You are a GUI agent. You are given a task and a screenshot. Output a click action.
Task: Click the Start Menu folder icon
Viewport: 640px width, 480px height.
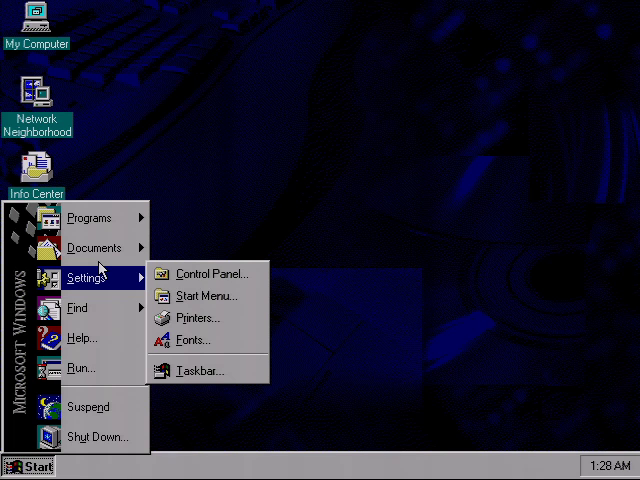point(162,296)
